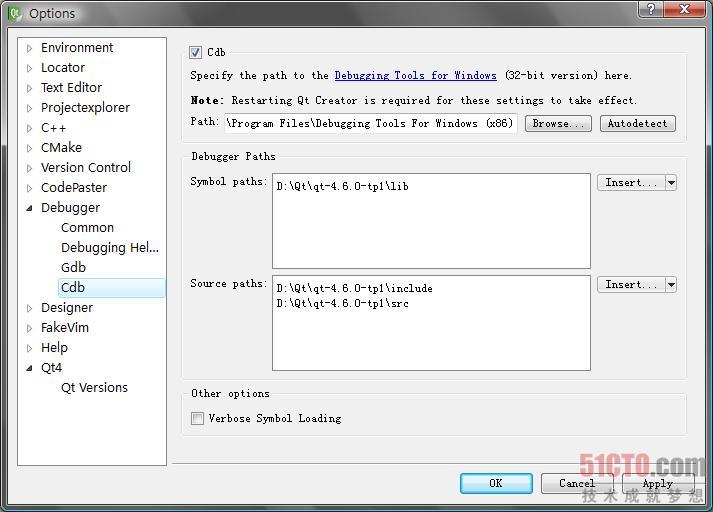Select CMake category

coord(61,148)
